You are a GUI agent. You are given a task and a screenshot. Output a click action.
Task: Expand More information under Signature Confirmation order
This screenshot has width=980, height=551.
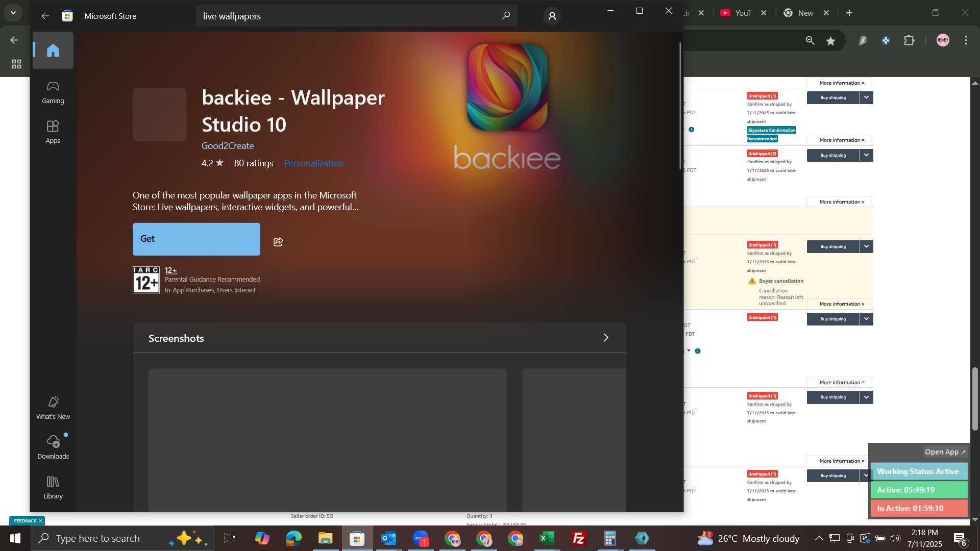[x=840, y=140]
